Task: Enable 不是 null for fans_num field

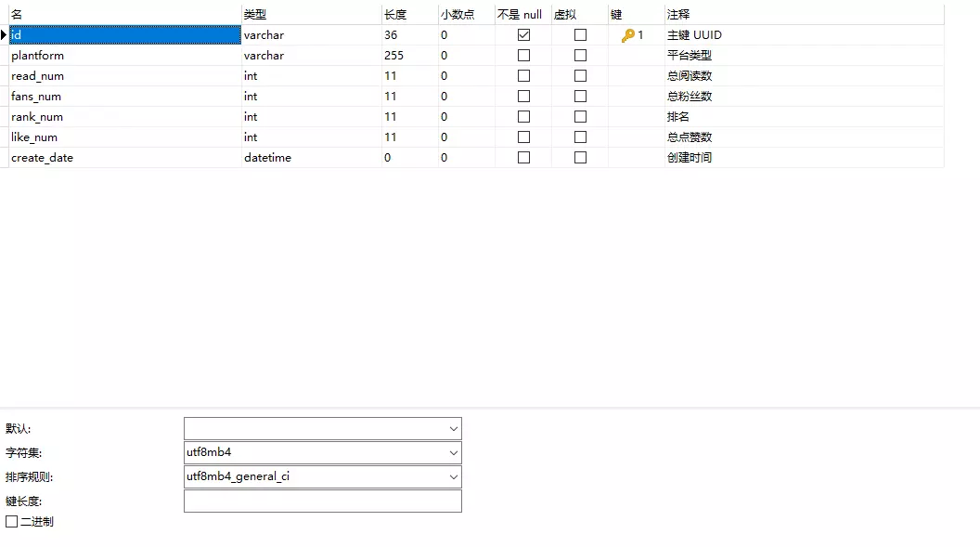Action: (523, 97)
